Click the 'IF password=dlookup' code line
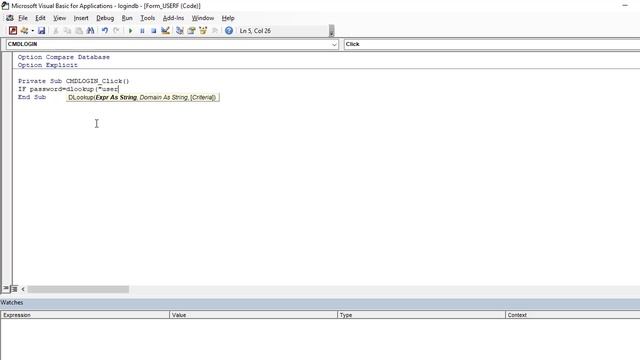This screenshot has height=360, width=640. [x=68, y=89]
